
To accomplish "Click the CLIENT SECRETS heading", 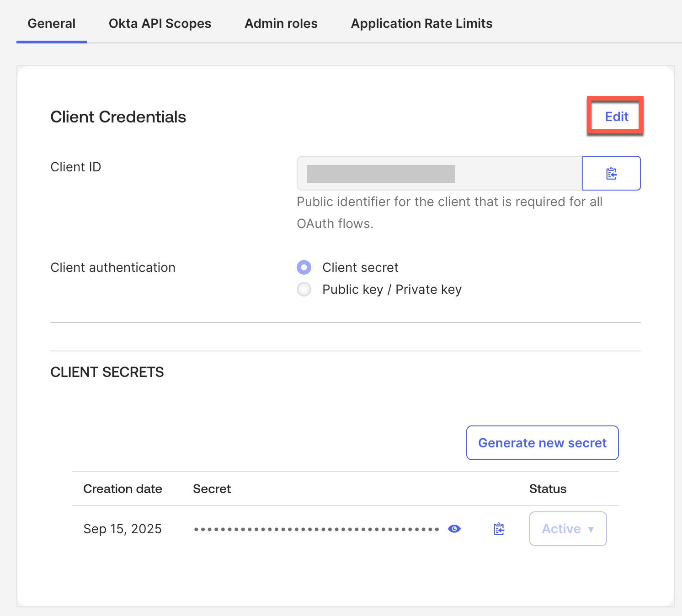I will click(107, 372).
